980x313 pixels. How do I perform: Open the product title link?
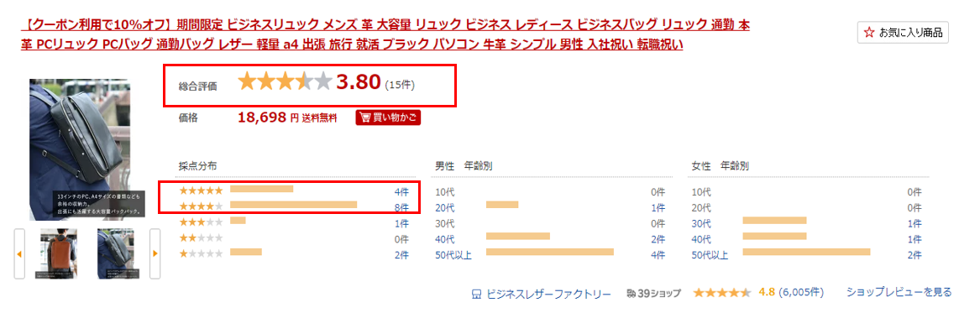click(x=385, y=35)
